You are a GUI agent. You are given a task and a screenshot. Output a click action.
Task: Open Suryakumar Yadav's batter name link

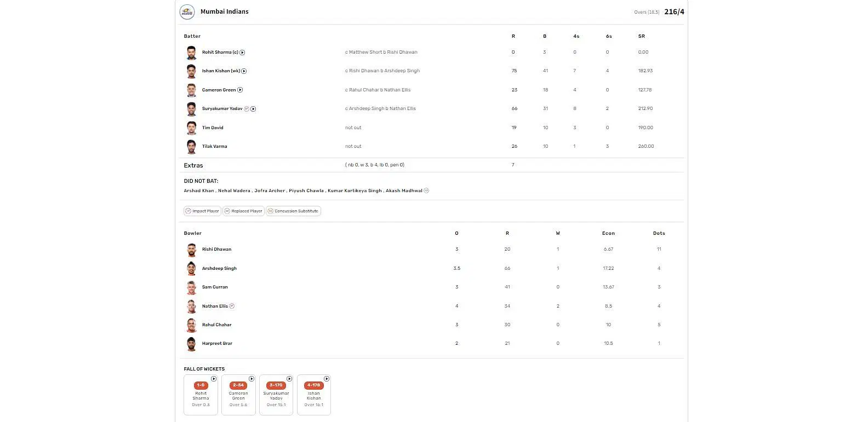(x=222, y=109)
